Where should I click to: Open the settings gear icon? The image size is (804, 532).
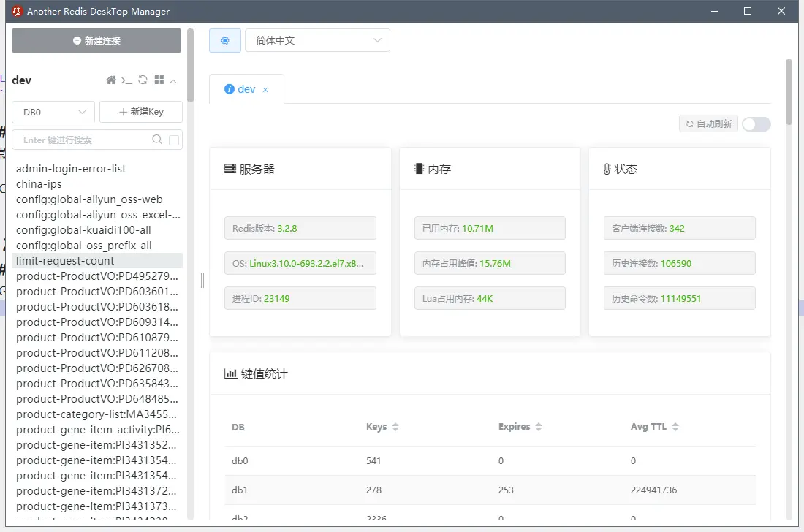(x=224, y=40)
